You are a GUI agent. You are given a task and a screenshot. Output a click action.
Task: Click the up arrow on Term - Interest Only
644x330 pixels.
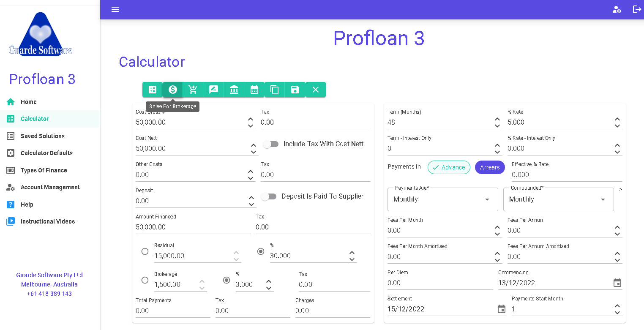point(497,146)
